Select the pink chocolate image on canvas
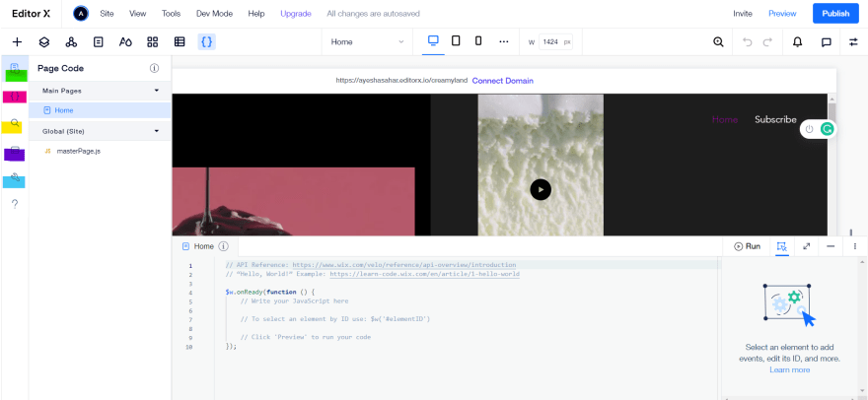Image resolution: width=868 pixels, height=400 pixels. [x=293, y=201]
